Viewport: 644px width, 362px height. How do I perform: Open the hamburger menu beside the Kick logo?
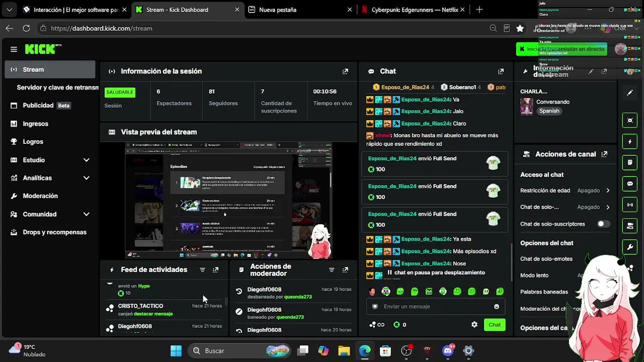pyautogui.click(x=14, y=49)
